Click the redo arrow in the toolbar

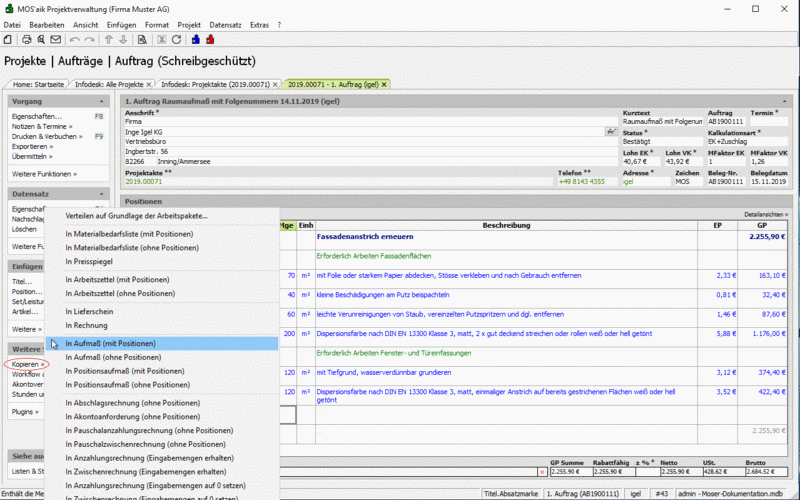pyautogui.click(x=89, y=39)
